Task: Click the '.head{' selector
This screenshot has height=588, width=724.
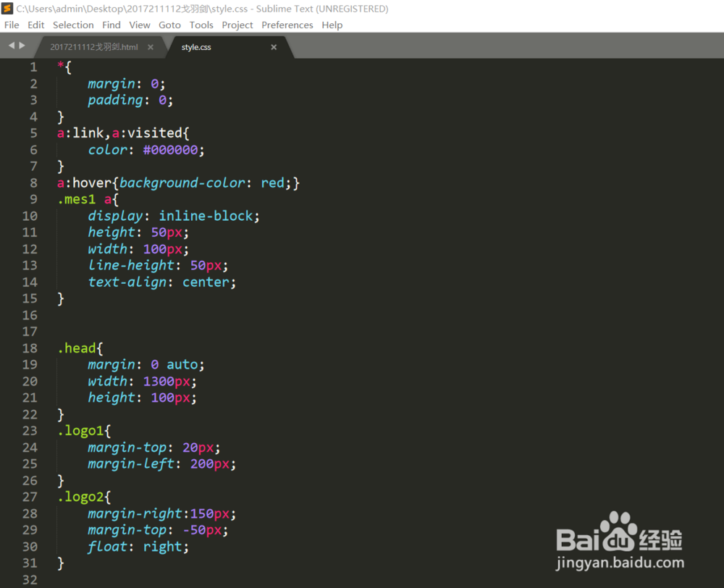Action: (x=80, y=348)
